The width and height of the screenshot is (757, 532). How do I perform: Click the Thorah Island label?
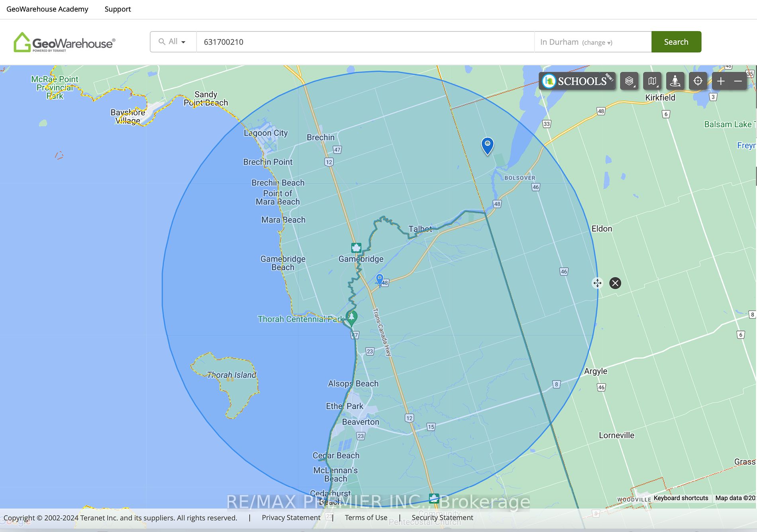pos(231,375)
